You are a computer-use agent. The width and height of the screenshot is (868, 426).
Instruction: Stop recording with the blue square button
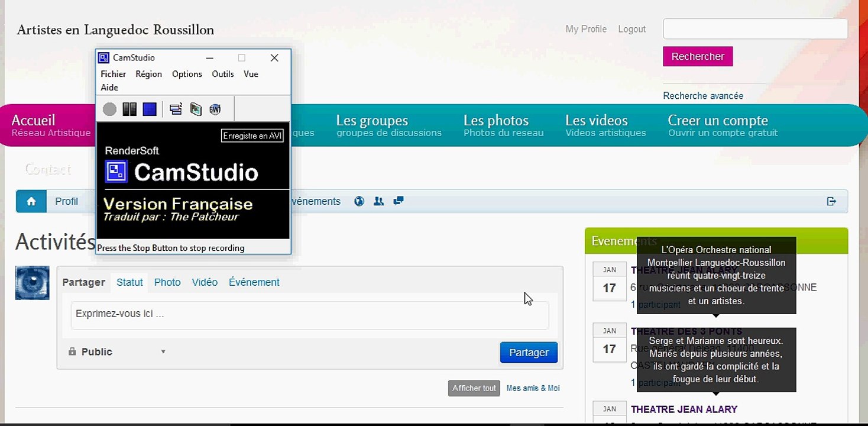(x=150, y=109)
